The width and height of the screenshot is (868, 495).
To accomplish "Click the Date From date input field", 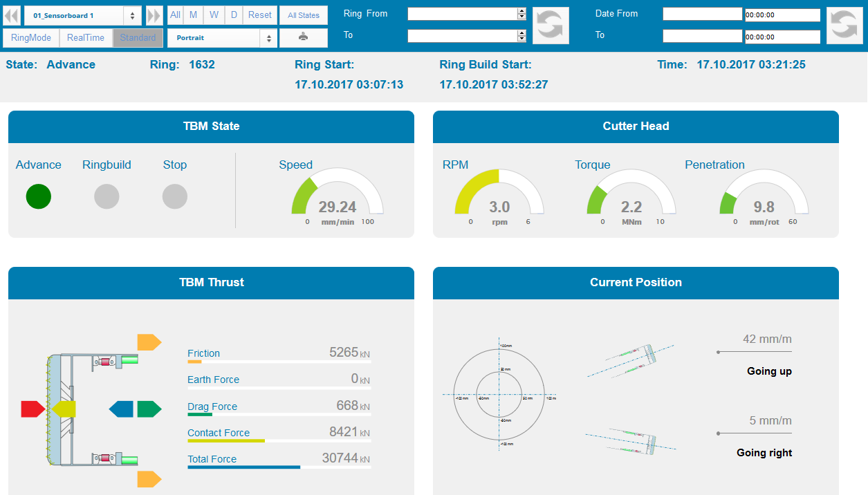I will (x=701, y=15).
